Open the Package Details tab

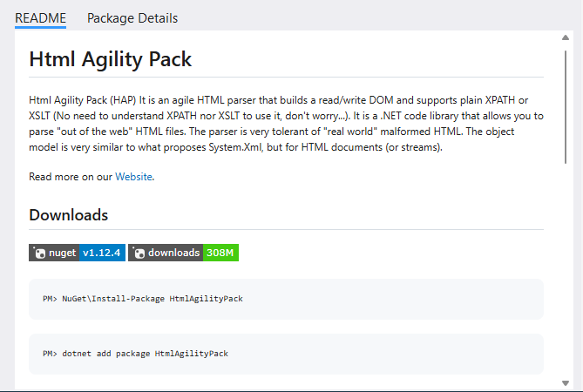click(132, 18)
